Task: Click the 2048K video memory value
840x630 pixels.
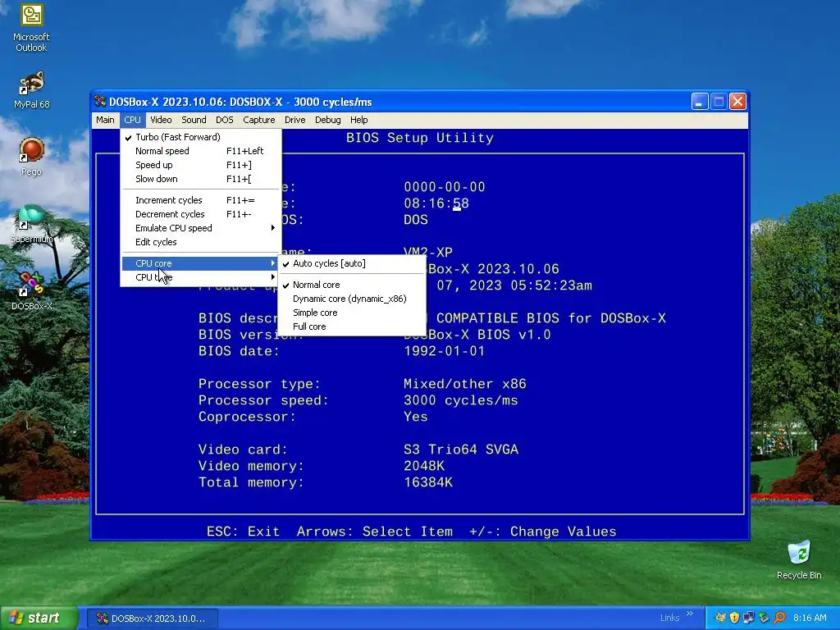Action: (424, 466)
